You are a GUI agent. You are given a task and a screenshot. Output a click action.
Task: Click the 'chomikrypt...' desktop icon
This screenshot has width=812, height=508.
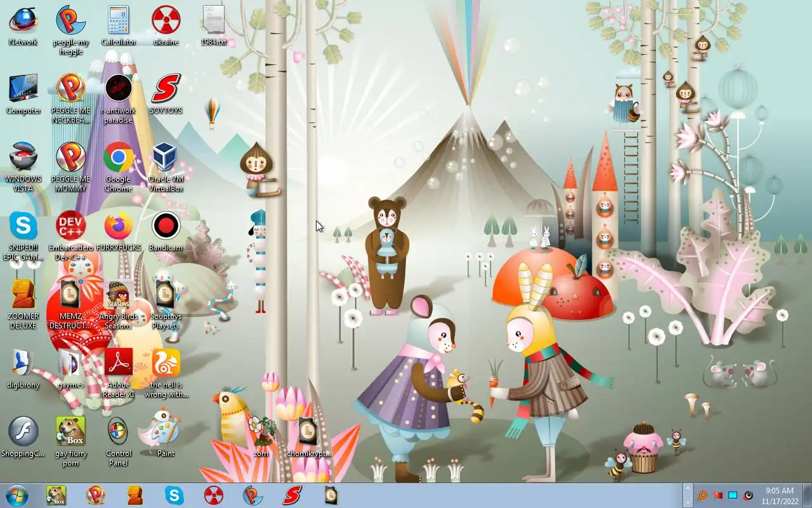point(308,437)
